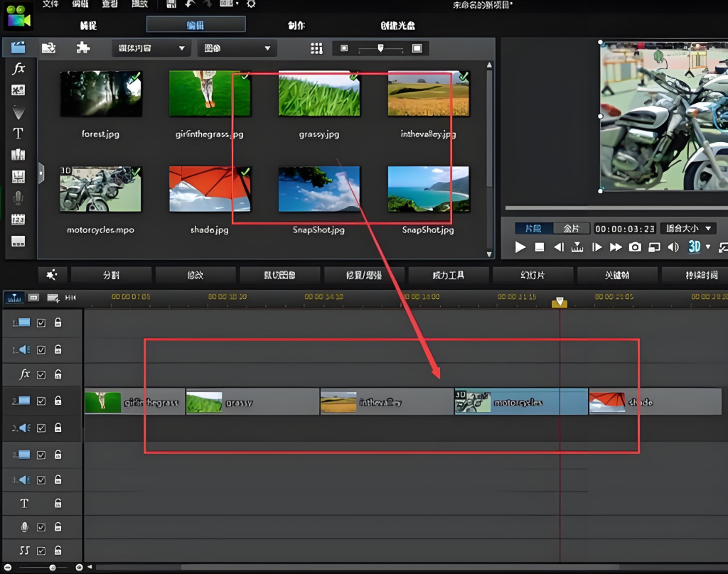Open the plug-ins puzzle piece icon
Viewport: 728px width, 574px height.
click(x=82, y=48)
